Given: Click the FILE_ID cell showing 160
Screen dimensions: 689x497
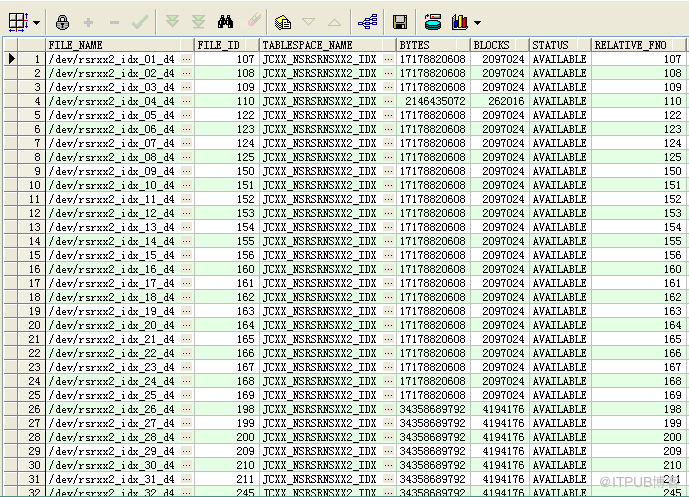Looking at the screenshot, I should point(227,269).
